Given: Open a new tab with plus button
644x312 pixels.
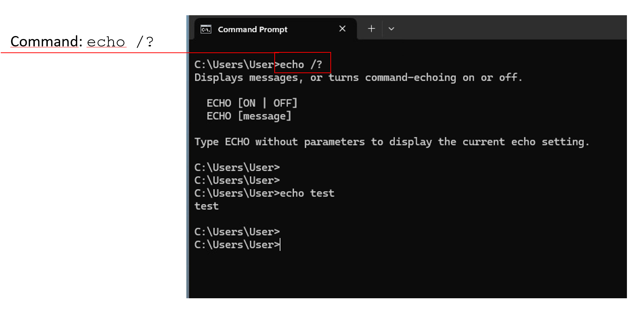Looking at the screenshot, I should [x=371, y=29].
